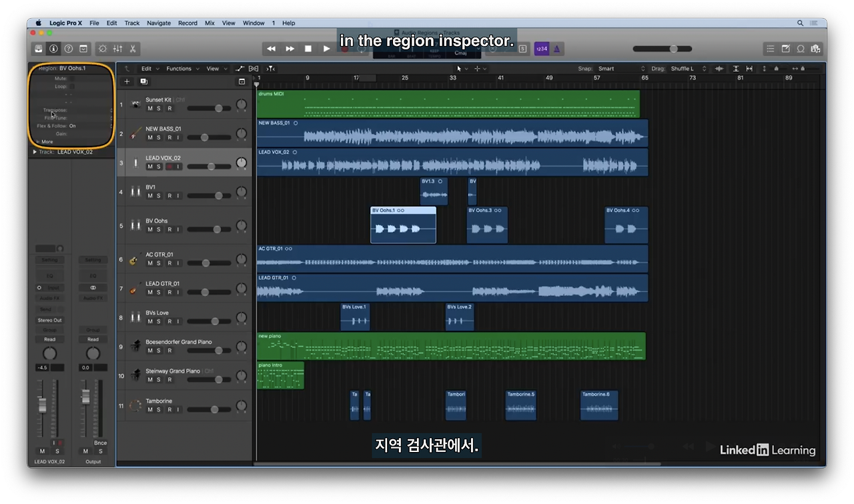Click the Stereo Out output slot

click(x=49, y=320)
